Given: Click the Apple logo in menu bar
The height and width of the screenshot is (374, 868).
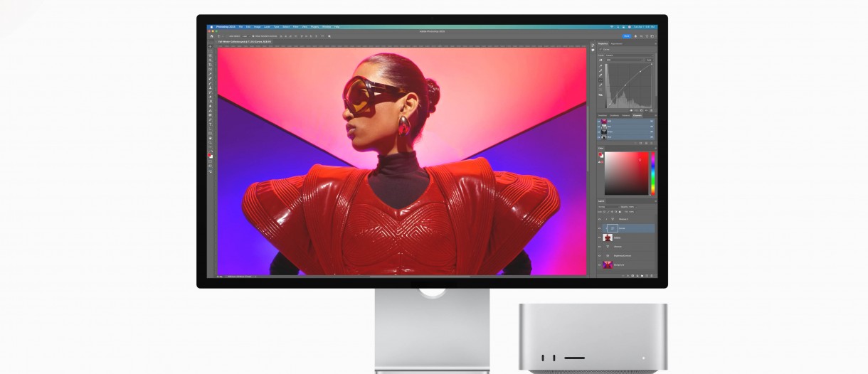Looking at the screenshot, I should click(211, 27).
